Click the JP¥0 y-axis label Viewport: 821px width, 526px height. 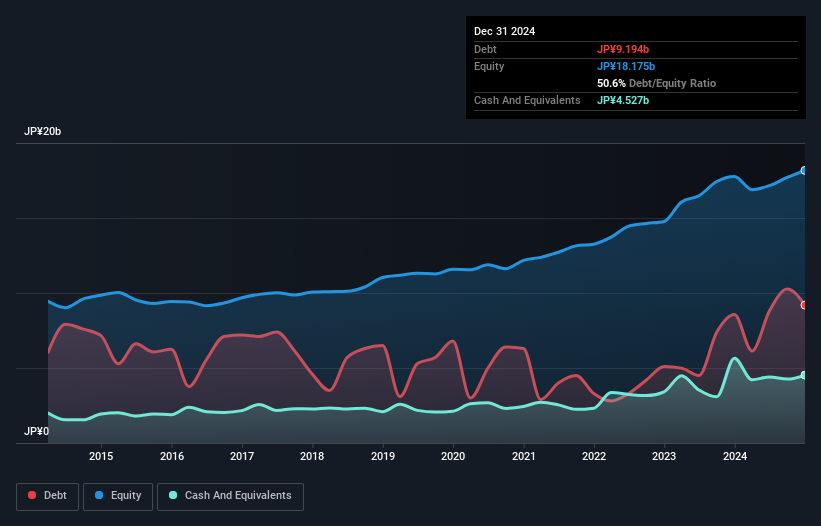36,431
